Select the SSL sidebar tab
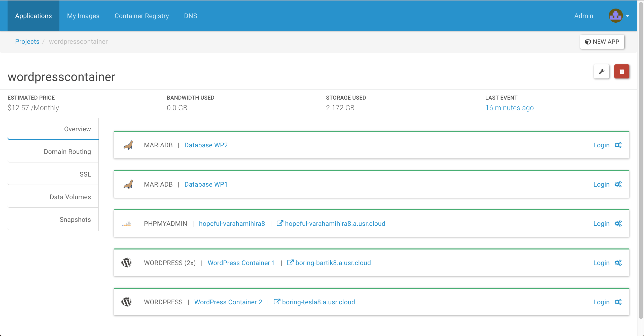Viewport: 644px width, 336px height. coord(53,174)
